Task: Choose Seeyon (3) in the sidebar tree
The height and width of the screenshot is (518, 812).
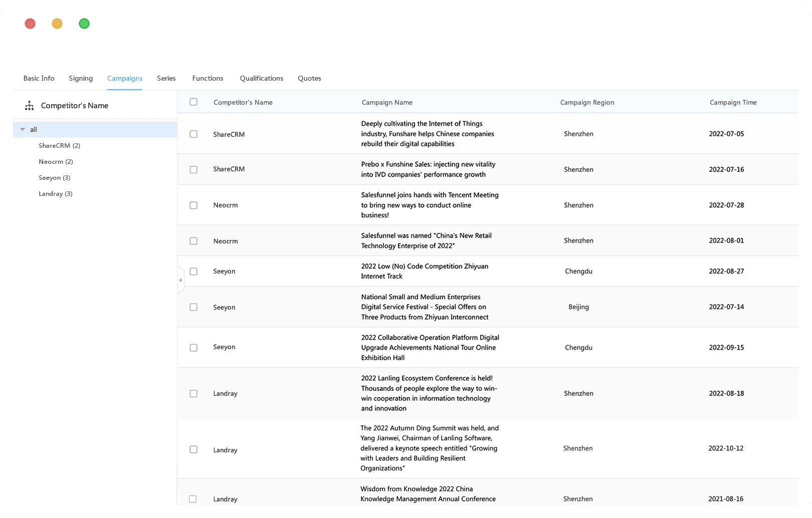Action: (55, 178)
